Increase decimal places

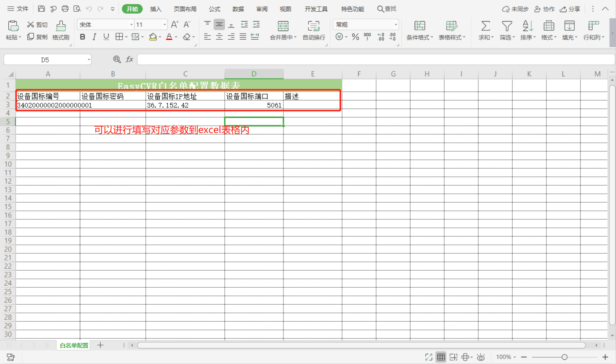tap(381, 37)
